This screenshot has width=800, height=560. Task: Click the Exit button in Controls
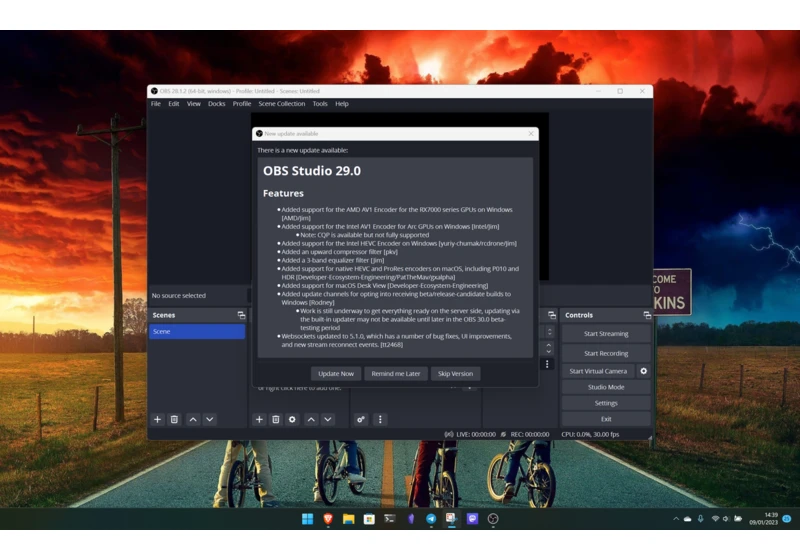606,419
